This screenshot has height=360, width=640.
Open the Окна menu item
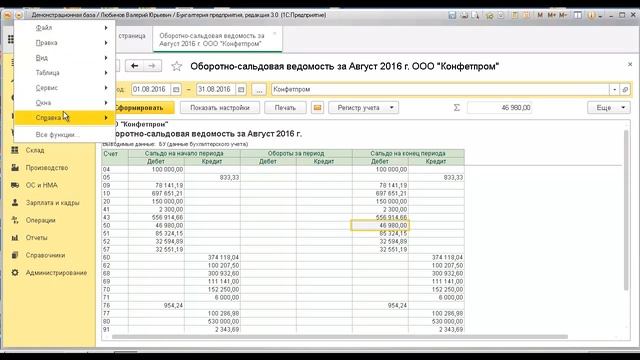(x=64, y=103)
